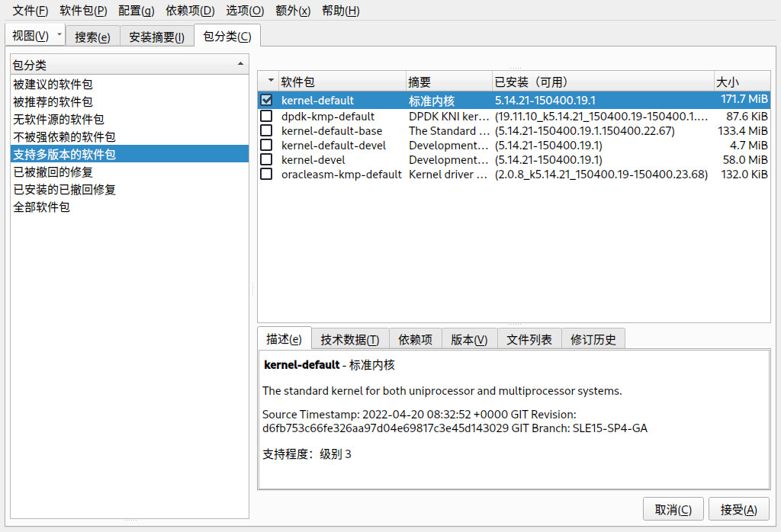Image resolution: width=781 pixels, height=532 pixels.
Task: Check the dpdk-kmp-default package checkbox
Action: (x=266, y=116)
